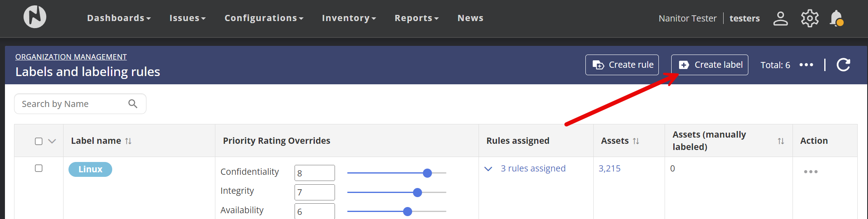Screen dimensions: 868x219
Task: Click the Create label button
Action: click(710, 65)
